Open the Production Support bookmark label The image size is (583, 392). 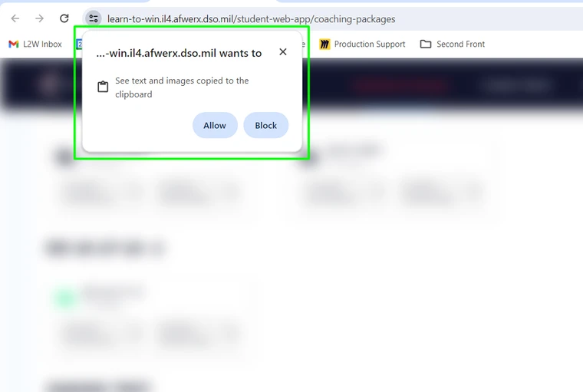click(x=370, y=44)
